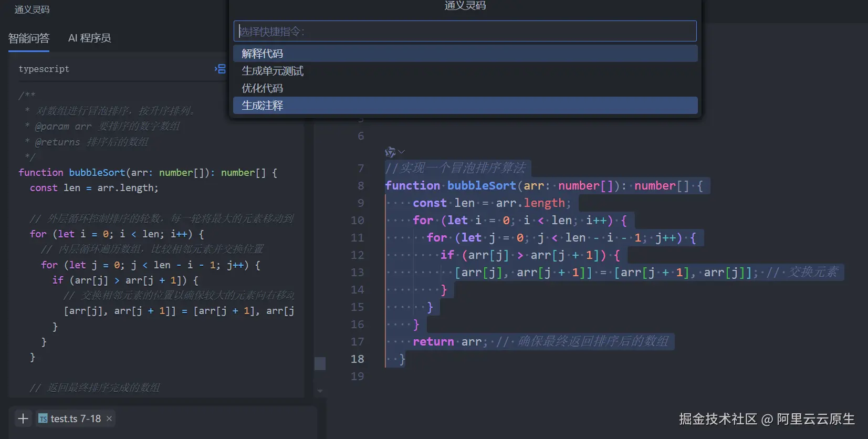Click line number 10 in the gutter
Viewport: 868px width, 439px height.
point(358,220)
